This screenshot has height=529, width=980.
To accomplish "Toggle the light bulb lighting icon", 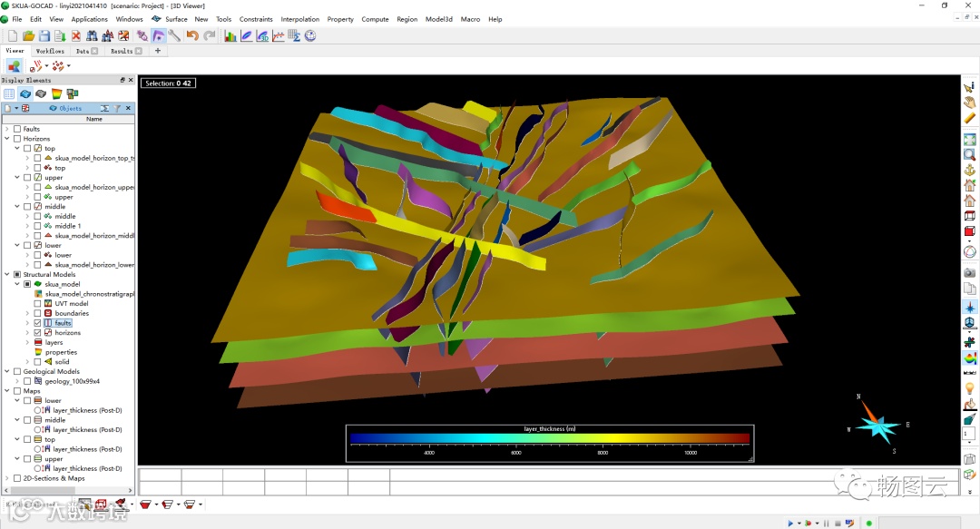I will tap(969, 388).
